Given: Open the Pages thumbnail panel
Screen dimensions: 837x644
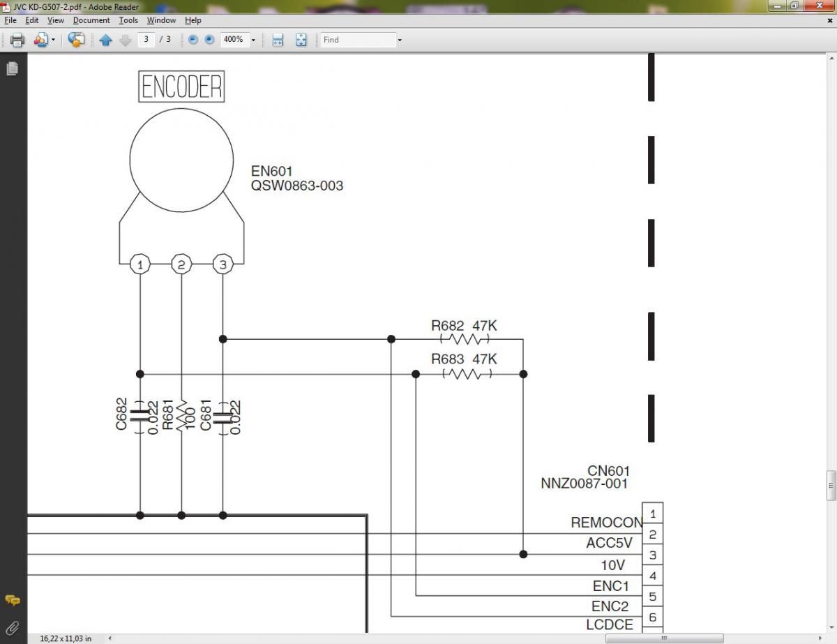Looking at the screenshot, I should 12,68.
